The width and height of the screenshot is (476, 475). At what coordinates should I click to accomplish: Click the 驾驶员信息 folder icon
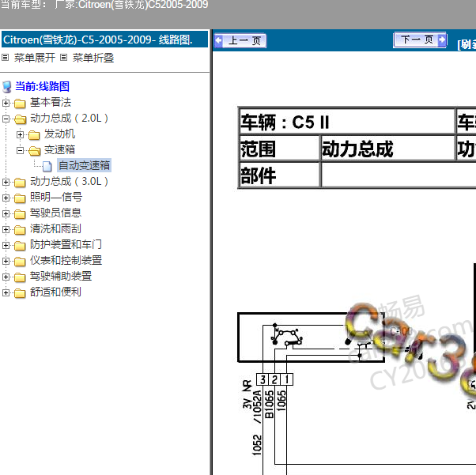[x=20, y=213]
